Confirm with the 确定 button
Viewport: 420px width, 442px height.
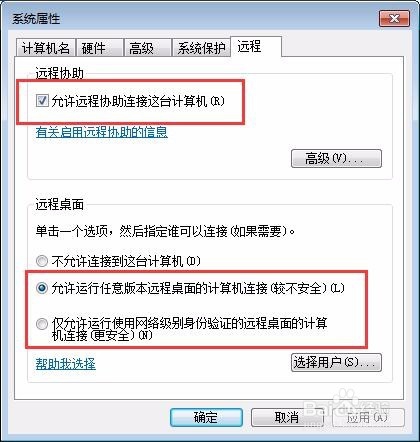[206, 417]
